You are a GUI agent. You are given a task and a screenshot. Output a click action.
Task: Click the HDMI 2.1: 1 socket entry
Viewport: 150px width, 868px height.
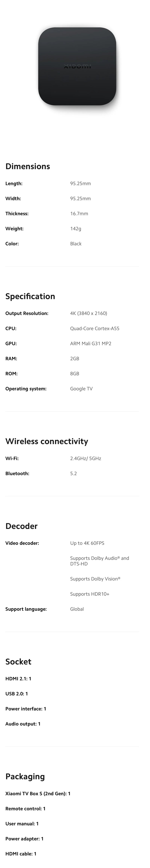click(18, 679)
